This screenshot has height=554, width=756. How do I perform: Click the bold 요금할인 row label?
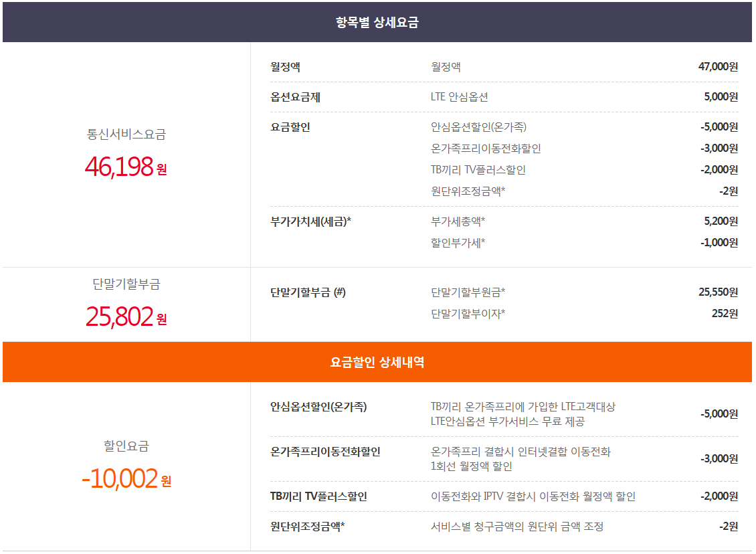(x=290, y=127)
